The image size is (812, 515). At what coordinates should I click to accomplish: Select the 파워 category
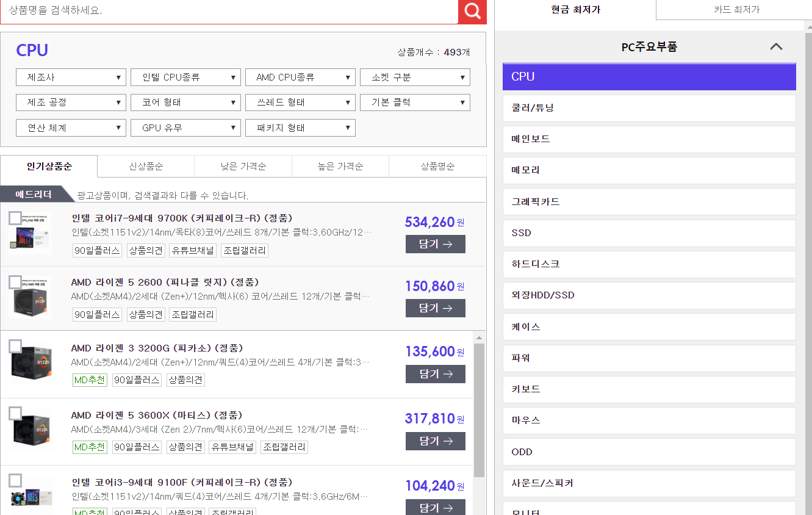(x=649, y=358)
